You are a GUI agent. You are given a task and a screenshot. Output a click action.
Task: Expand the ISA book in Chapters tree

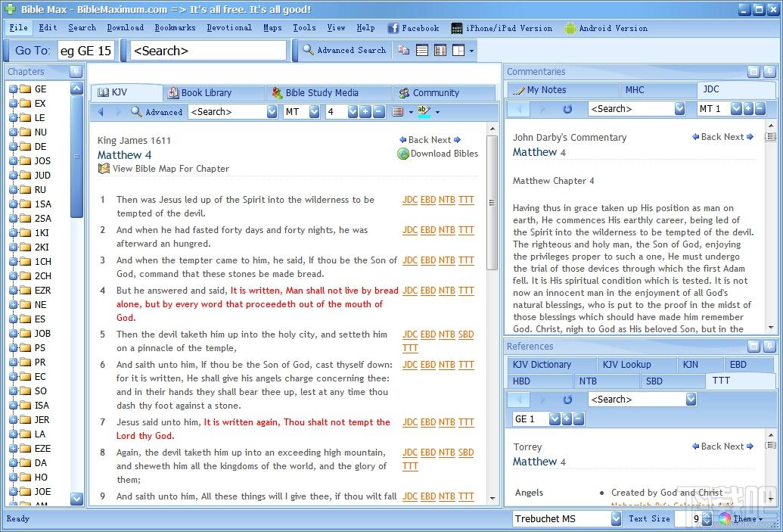(x=14, y=405)
